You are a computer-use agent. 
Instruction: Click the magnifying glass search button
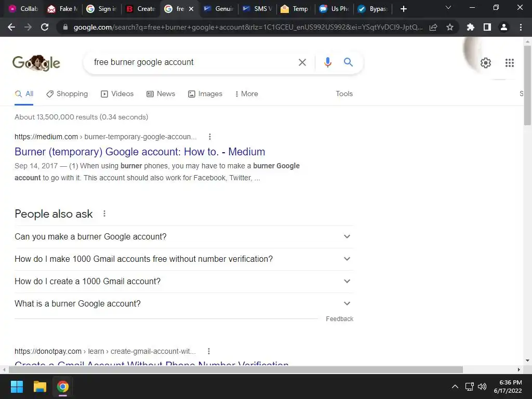[x=348, y=62]
